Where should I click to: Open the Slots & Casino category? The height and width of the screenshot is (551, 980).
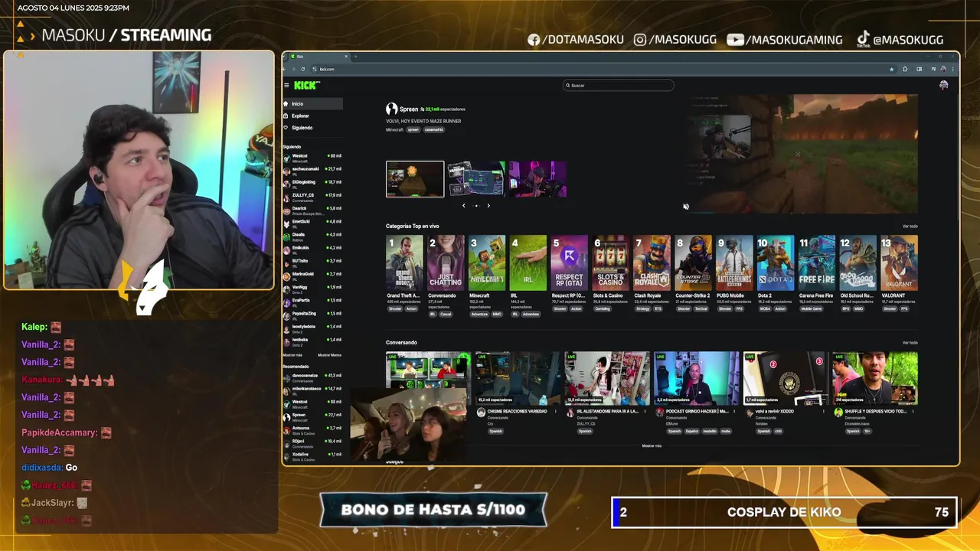click(x=611, y=263)
